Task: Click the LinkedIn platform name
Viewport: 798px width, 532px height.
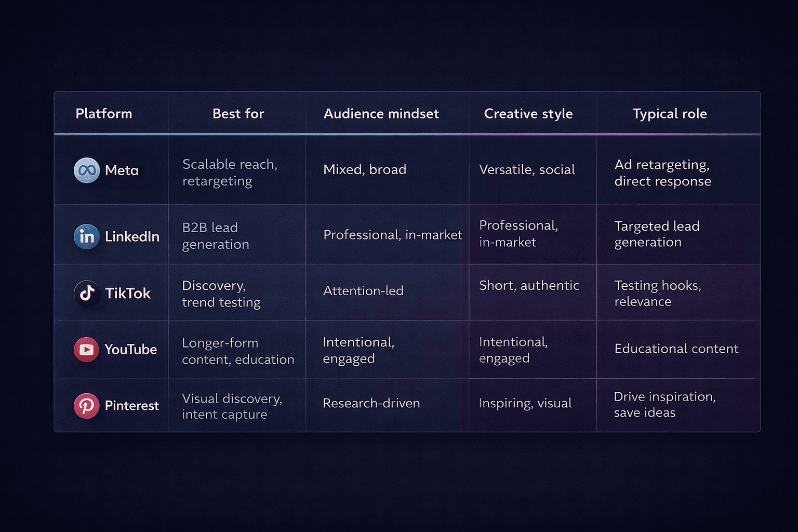Action: coord(132,237)
